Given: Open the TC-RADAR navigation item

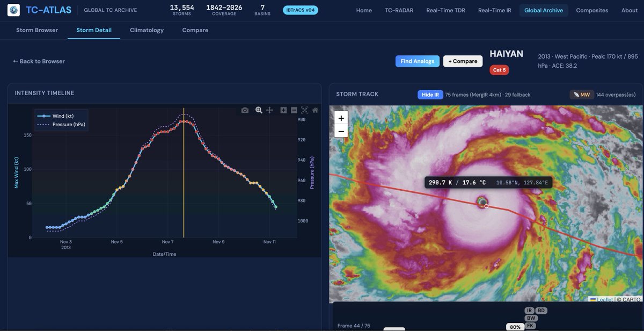Looking at the screenshot, I should pyautogui.click(x=399, y=10).
